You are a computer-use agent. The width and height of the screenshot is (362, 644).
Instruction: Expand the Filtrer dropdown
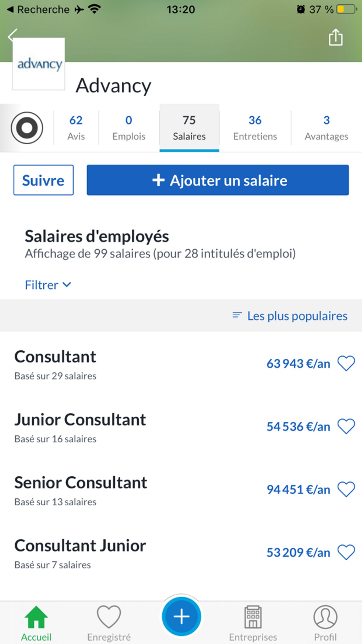click(48, 285)
